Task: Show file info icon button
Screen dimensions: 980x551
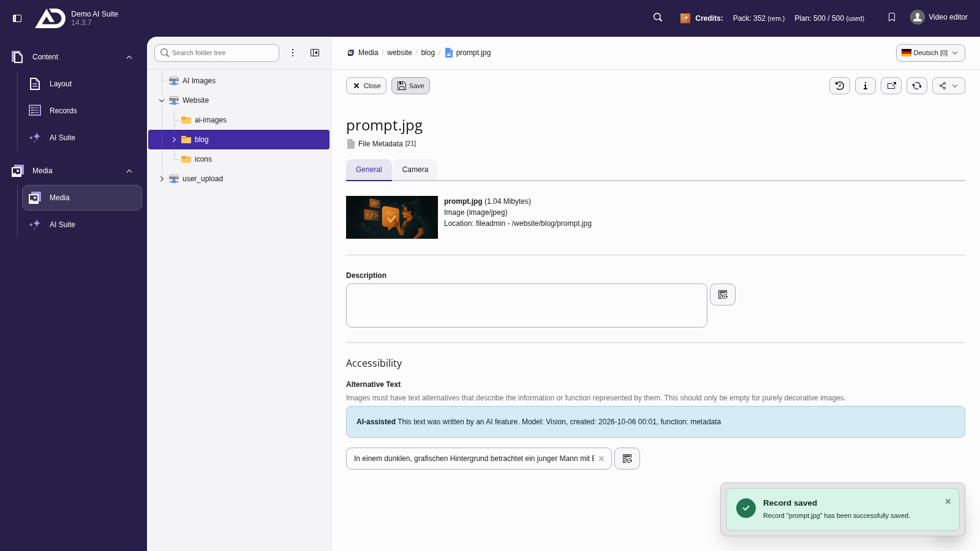Action: coord(865,86)
